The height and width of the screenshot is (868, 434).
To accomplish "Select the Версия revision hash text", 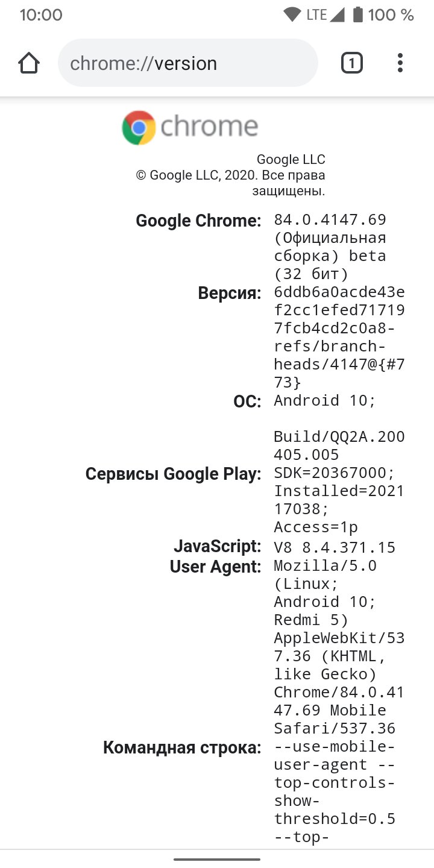I will tap(339, 338).
